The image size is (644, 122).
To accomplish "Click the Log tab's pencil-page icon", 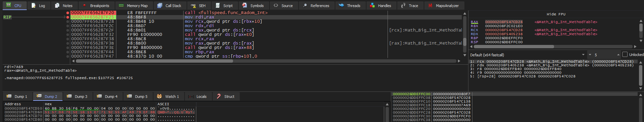I will click(33, 6).
